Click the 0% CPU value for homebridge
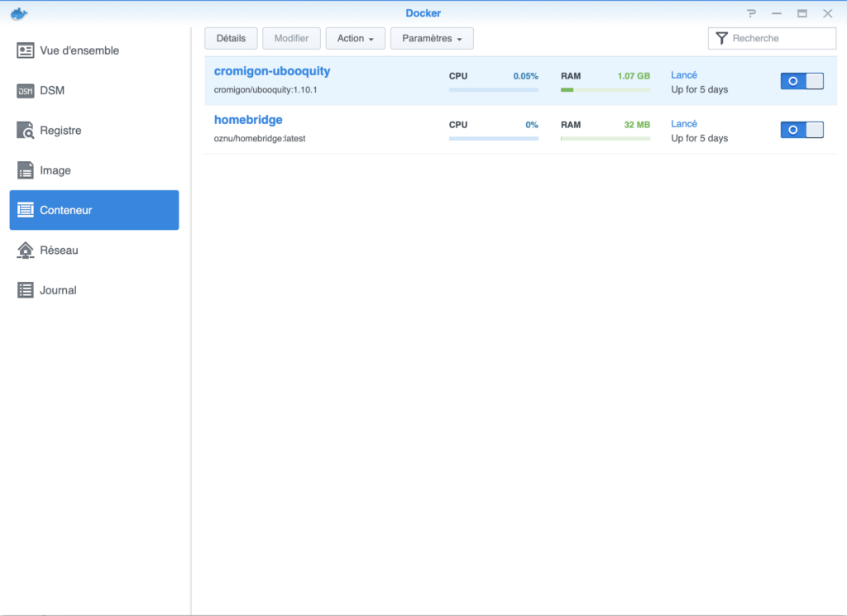 (532, 125)
